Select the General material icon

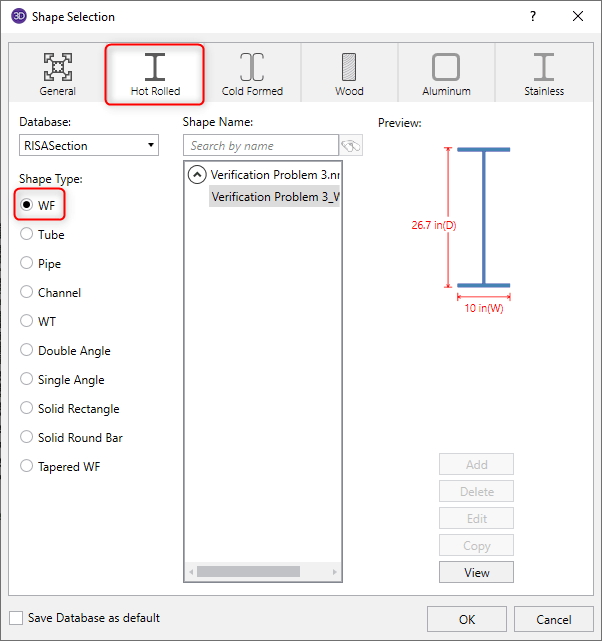[x=57, y=67]
